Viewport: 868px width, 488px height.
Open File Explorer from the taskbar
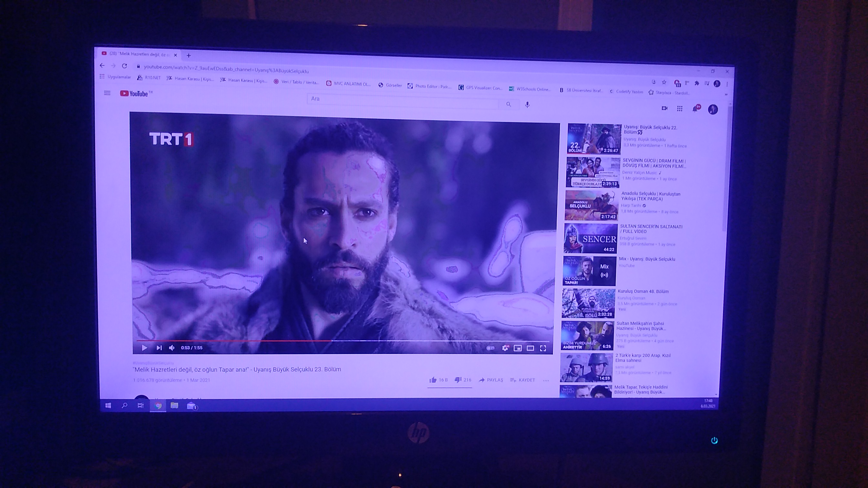click(174, 405)
